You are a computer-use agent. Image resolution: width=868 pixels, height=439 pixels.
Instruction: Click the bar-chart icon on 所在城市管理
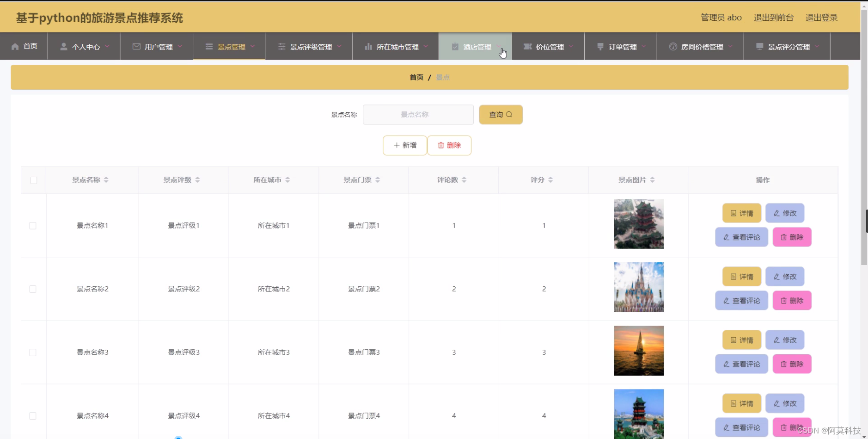(x=368, y=46)
